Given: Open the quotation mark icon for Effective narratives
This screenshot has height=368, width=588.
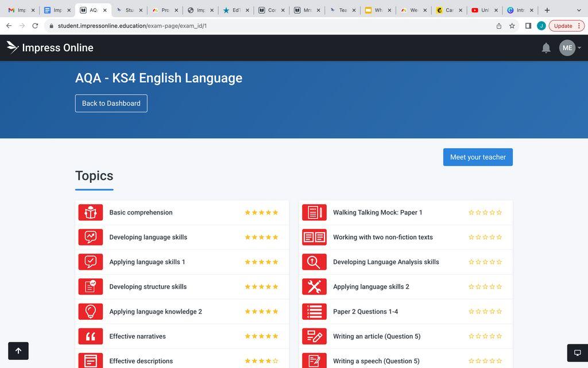Looking at the screenshot, I should pyautogui.click(x=90, y=336).
